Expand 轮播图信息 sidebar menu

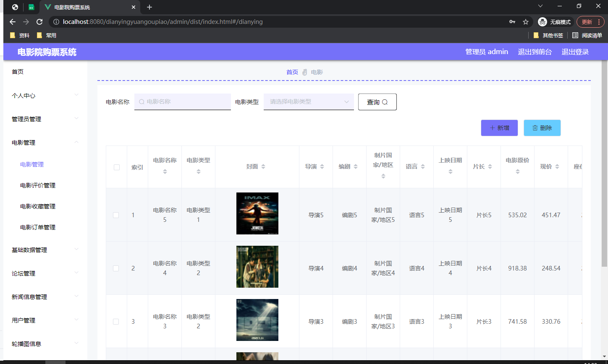pyautogui.click(x=45, y=344)
